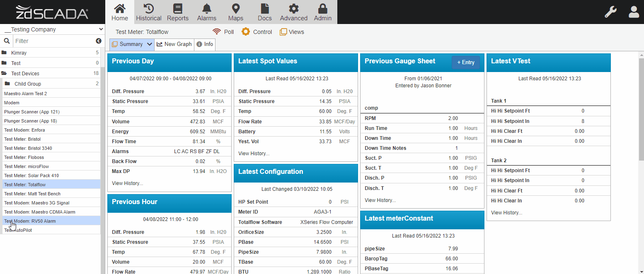Switch to the Home tab

pyautogui.click(x=119, y=12)
